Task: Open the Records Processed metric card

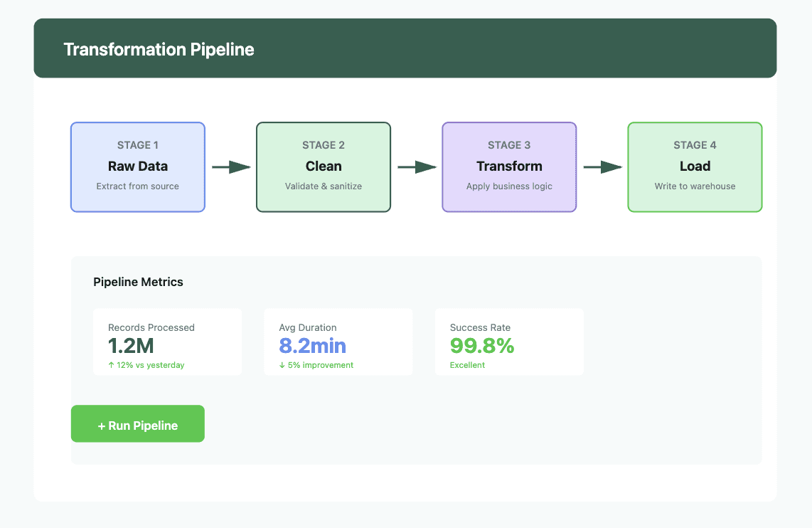Action: (x=167, y=342)
